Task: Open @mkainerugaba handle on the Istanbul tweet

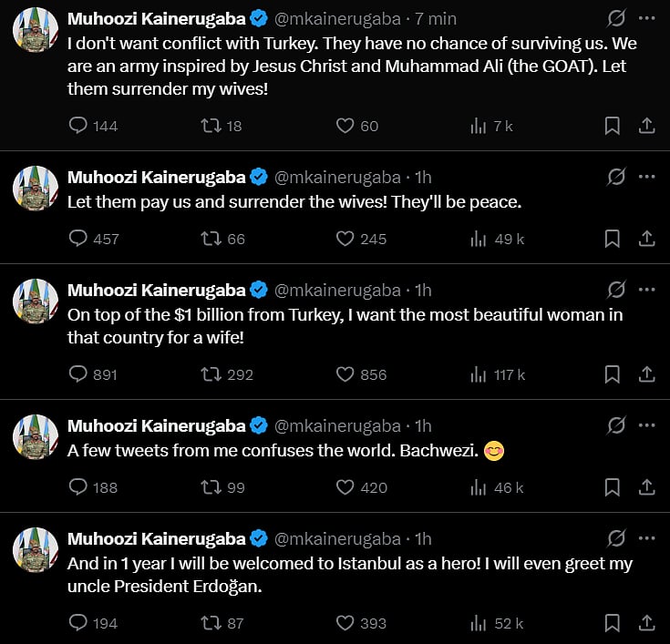Action: (x=337, y=538)
